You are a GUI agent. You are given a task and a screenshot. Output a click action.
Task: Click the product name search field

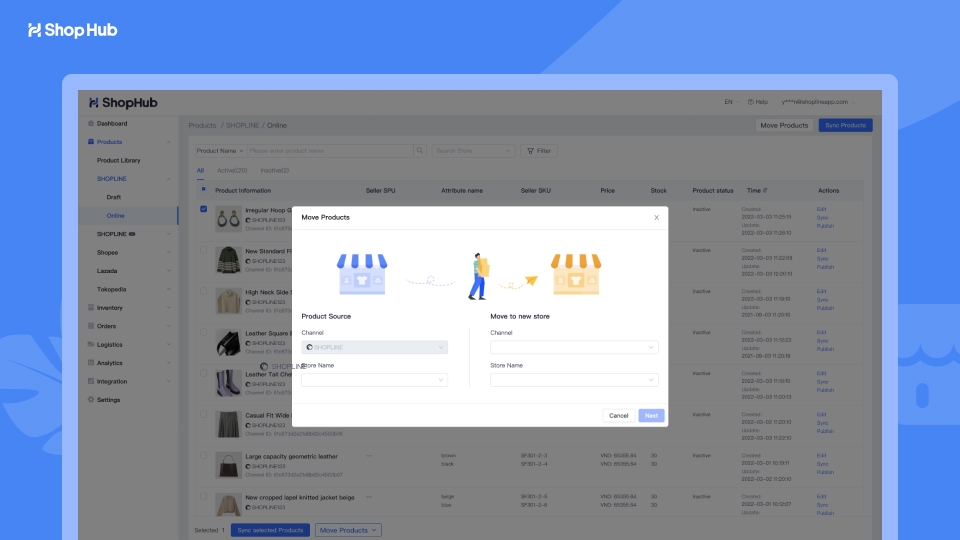point(330,151)
